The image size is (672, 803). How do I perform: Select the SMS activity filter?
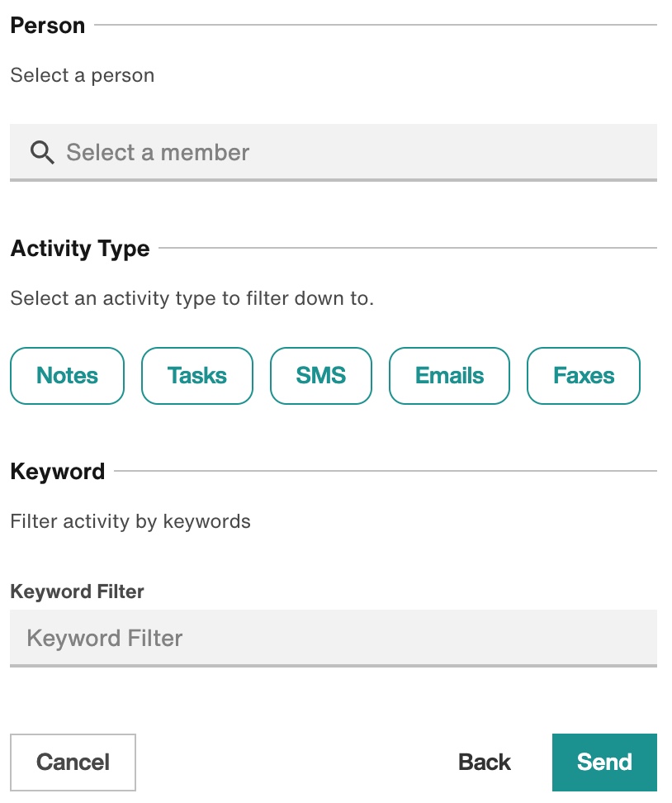pos(321,376)
